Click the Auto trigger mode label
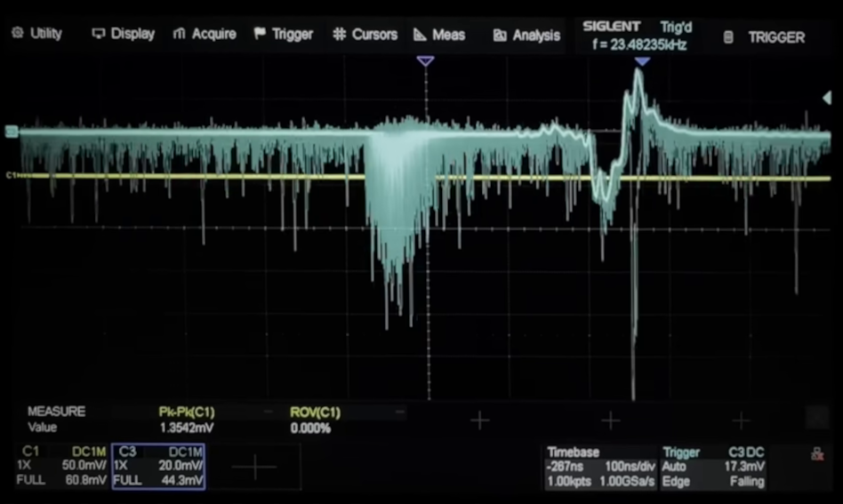 point(674,467)
